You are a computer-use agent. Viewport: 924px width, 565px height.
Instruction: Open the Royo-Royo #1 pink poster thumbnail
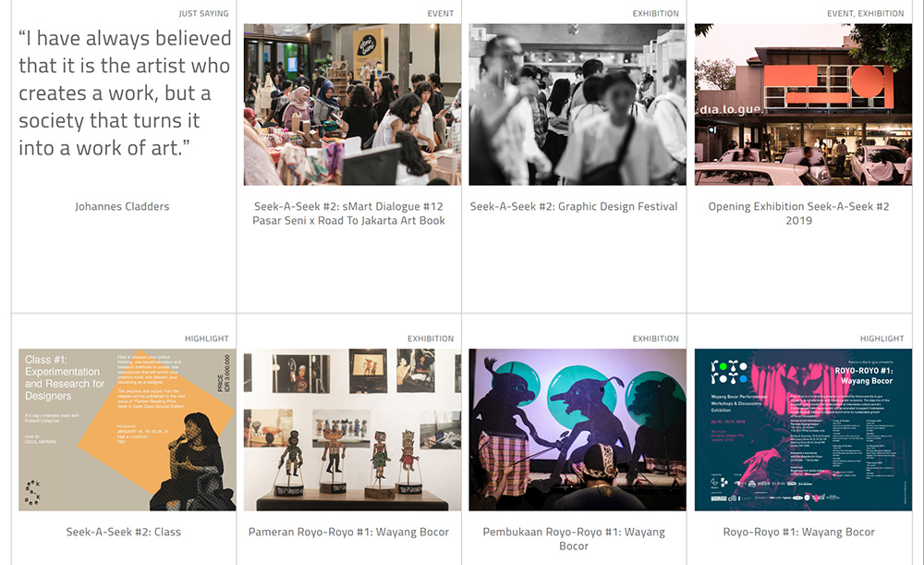tap(803, 429)
